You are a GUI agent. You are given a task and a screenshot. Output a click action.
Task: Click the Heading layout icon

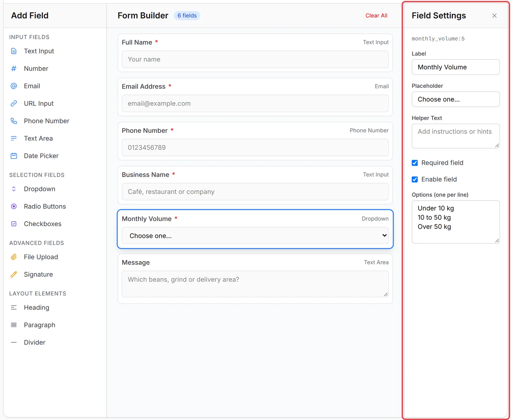14,308
